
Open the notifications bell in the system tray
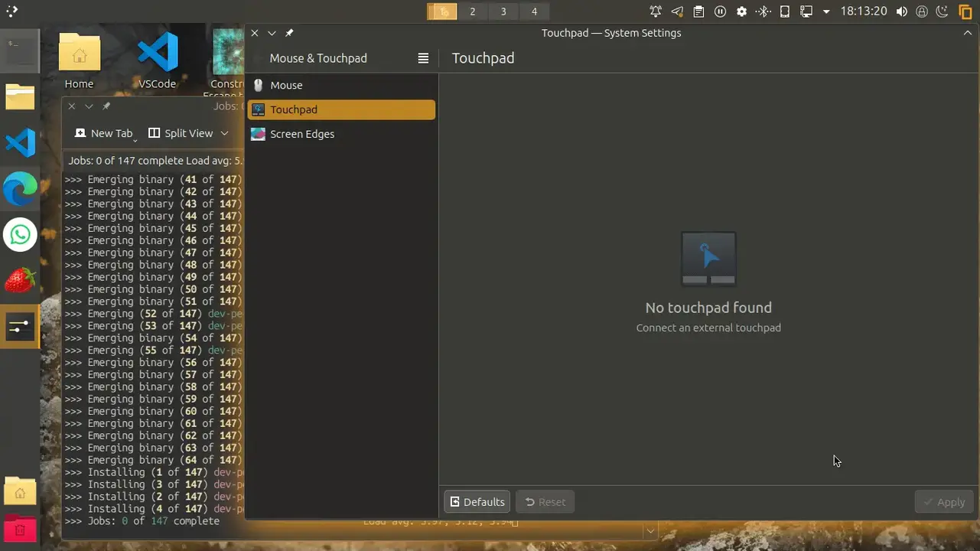pos(656,11)
